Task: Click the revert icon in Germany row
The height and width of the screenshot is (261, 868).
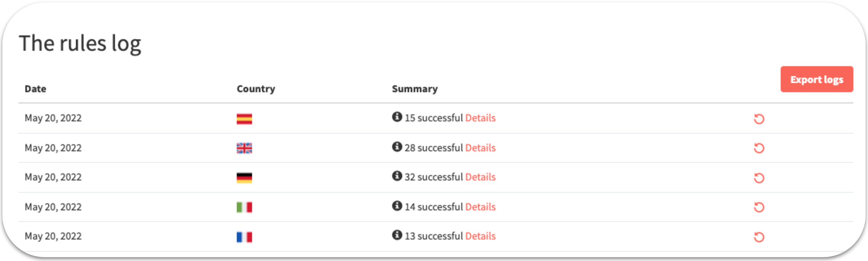Action: click(x=759, y=178)
